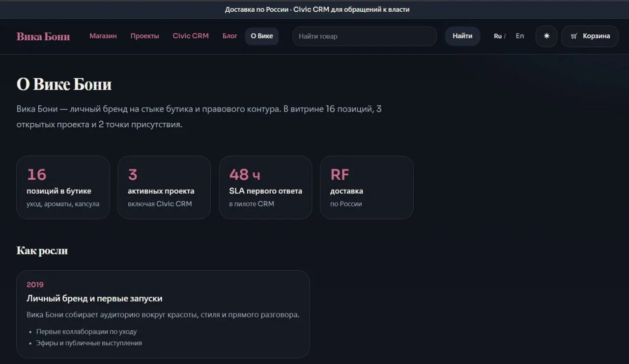Click the 'уход, ароматы, капсула' caption
Image resolution: width=629 pixels, height=364 pixels.
coord(63,204)
